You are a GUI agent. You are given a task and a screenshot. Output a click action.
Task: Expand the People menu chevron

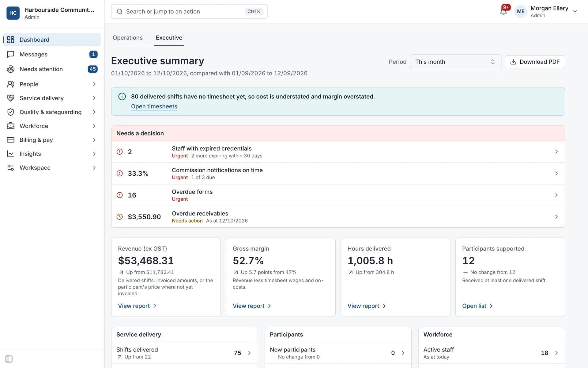(x=94, y=84)
